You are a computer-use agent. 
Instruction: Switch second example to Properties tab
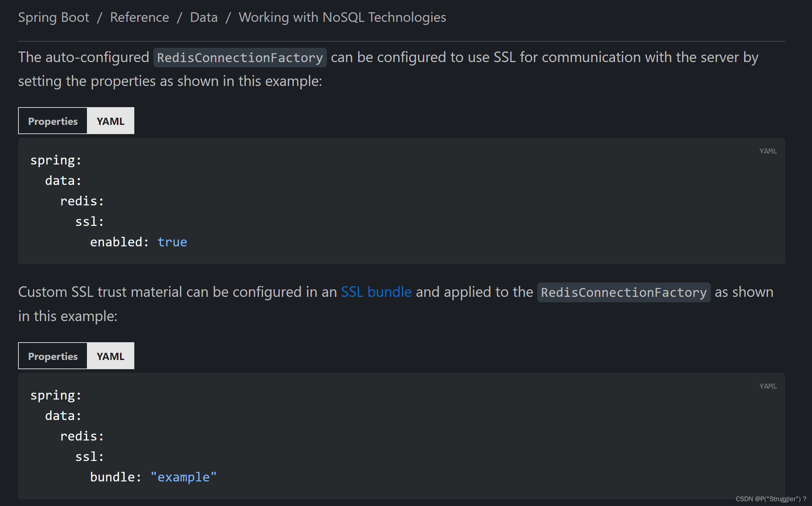pos(53,356)
